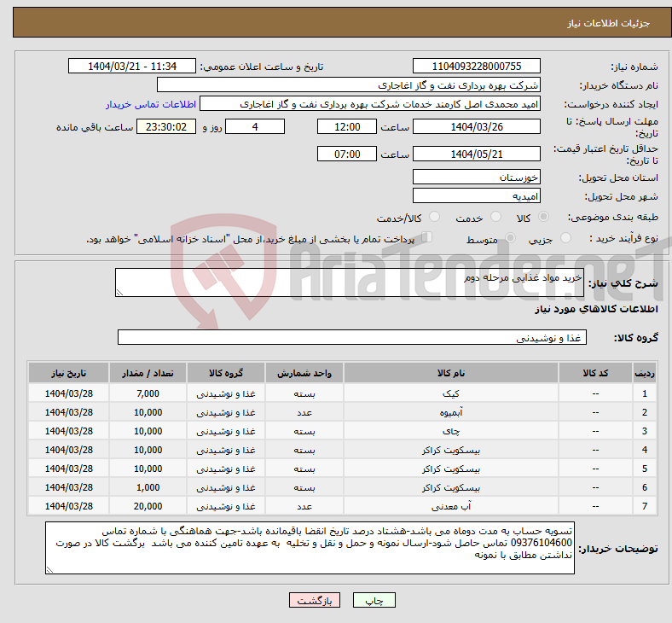Screen dimensions: 672x623
Task: Click the واحد شمارش column header
Action: coord(304,373)
